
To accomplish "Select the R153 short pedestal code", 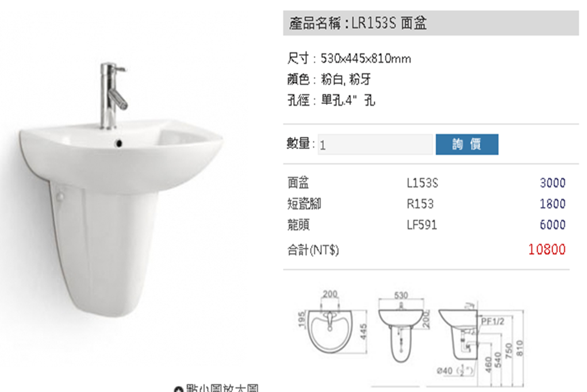I will pyautogui.click(x=420, y=204).
